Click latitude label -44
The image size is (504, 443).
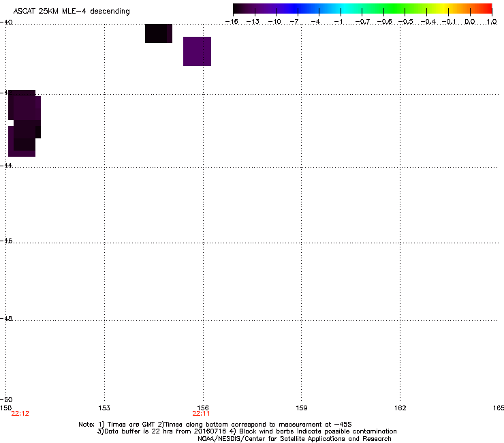[6, 166]
